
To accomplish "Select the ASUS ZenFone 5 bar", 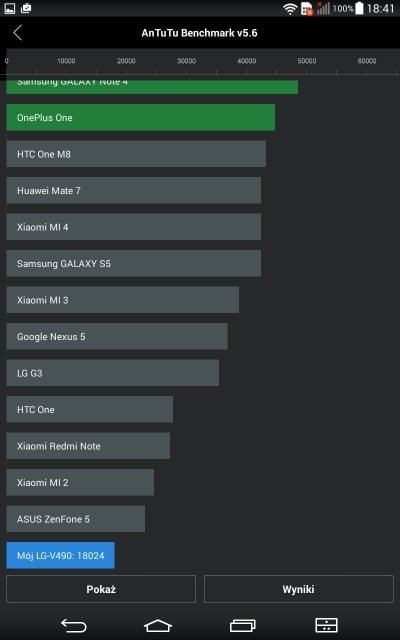I will 76,519.
